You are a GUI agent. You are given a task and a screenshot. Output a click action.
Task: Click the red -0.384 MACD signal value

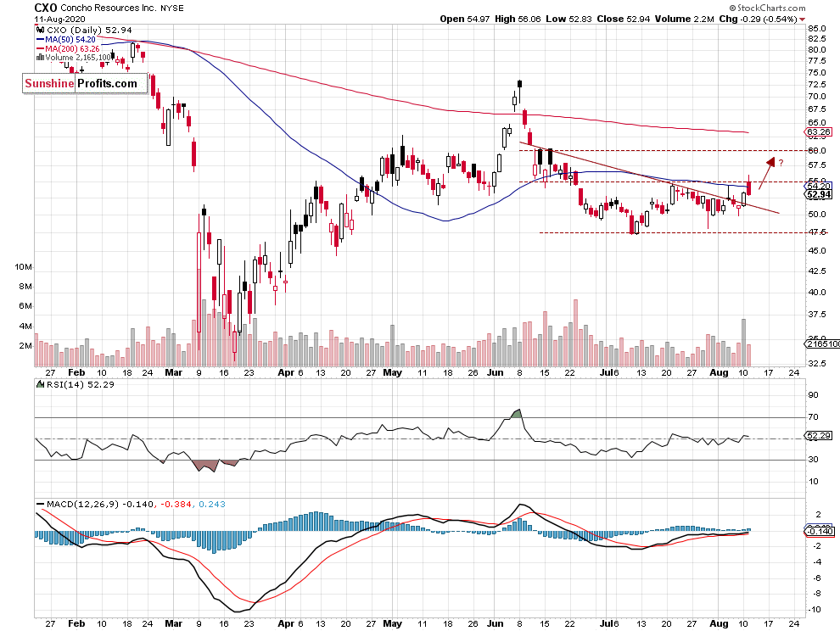pos(176,504)
